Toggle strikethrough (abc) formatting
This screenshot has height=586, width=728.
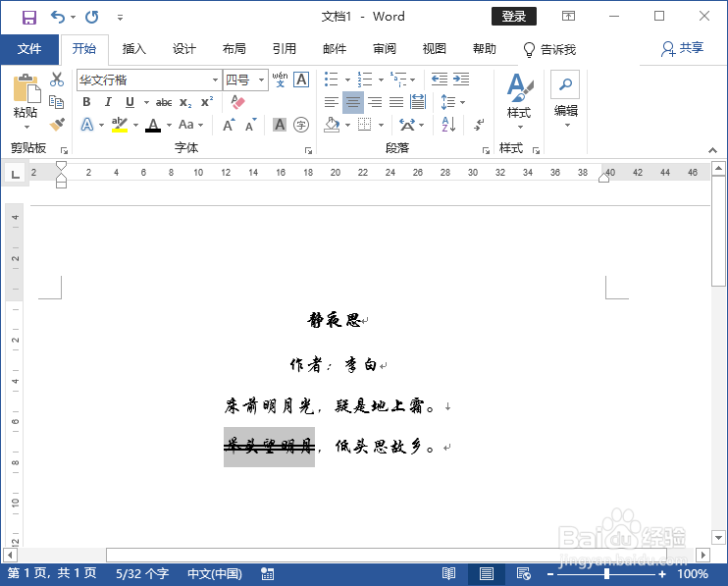[164, 102]
